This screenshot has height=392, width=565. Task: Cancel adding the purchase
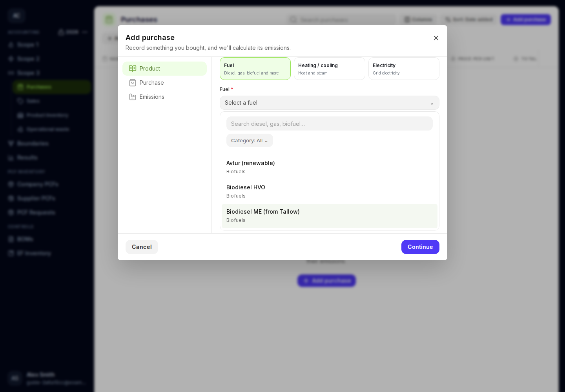pos(142,247)
